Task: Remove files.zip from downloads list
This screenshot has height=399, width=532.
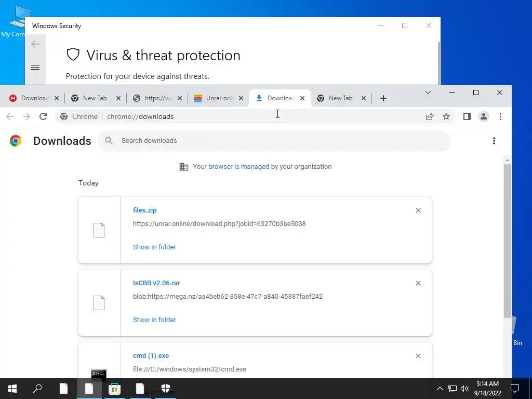Action: click(418, 210)
